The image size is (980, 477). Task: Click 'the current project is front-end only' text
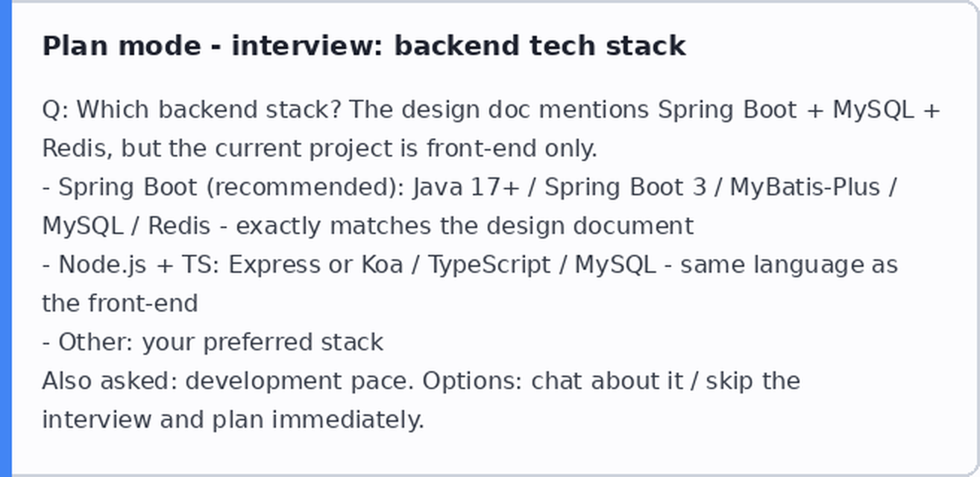click(383, 149)
